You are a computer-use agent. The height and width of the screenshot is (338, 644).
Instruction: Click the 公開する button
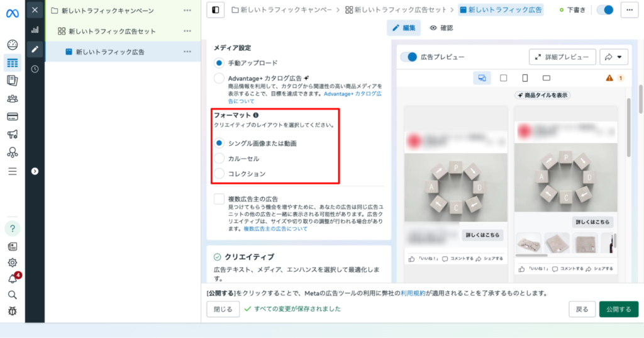pyautogui.click(x=618, y=309)
